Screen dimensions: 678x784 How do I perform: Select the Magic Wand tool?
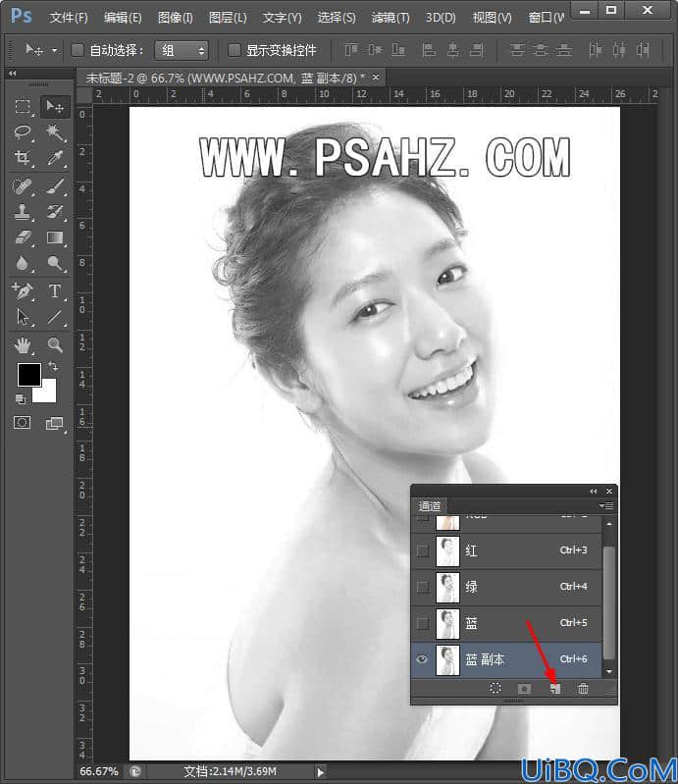pos(54,132)
